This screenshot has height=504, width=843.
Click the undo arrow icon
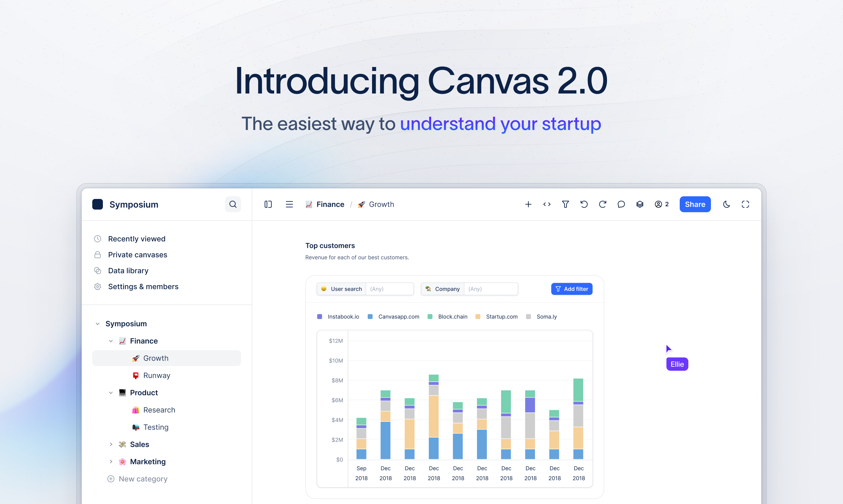point(584,204)
